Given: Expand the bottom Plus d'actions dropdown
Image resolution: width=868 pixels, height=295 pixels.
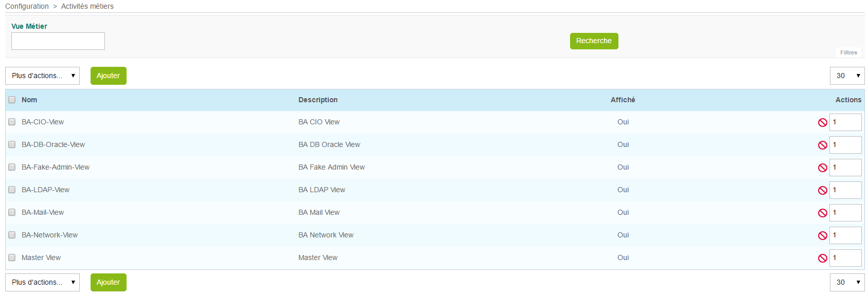Looking at the screenshot, I should point(42,282).
